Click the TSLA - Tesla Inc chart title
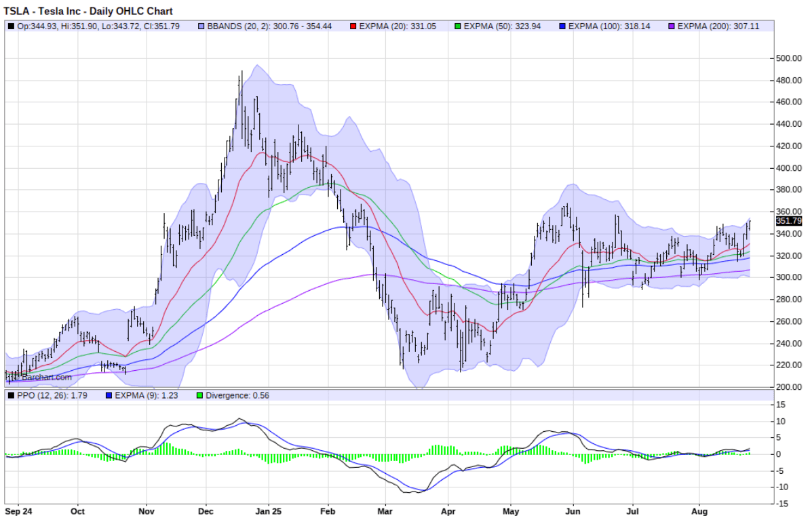Screen dimensions: 812x522 coord(88,11)
